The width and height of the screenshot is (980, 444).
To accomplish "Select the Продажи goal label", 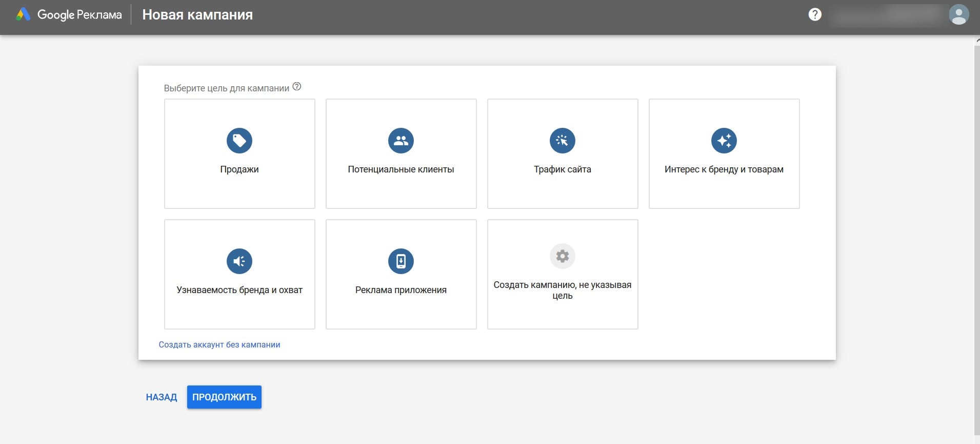I will coord(239,169).
